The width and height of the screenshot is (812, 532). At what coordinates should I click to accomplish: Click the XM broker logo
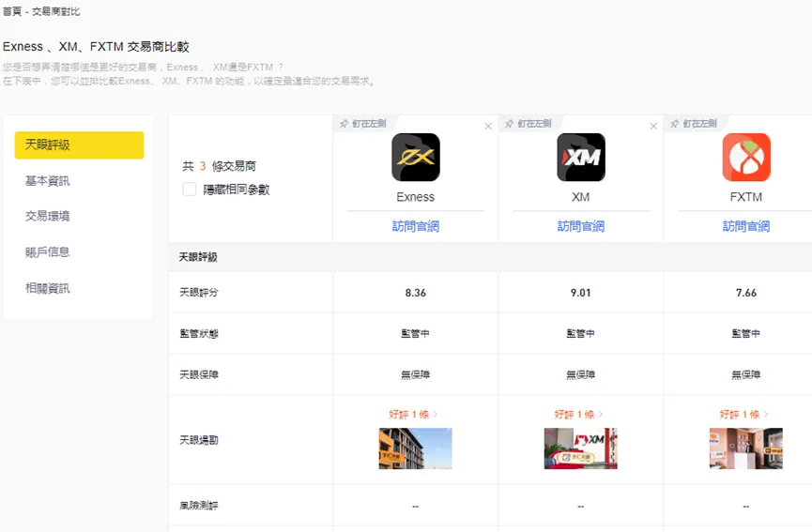(580, 158)
